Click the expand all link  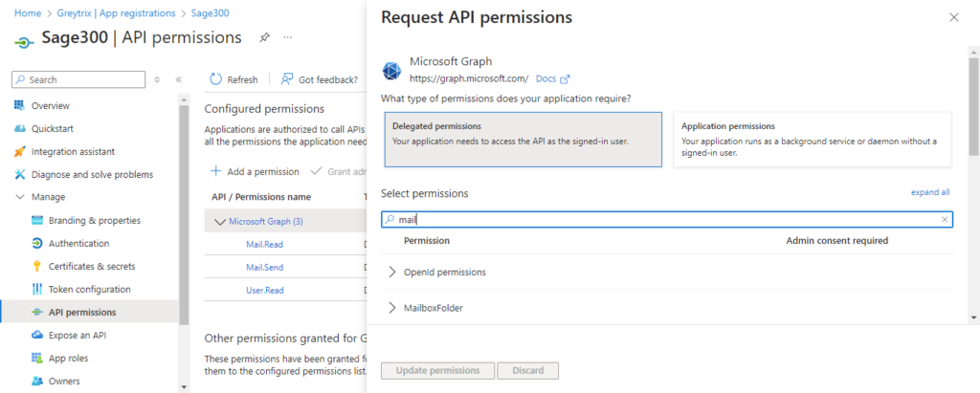point(930,192)
